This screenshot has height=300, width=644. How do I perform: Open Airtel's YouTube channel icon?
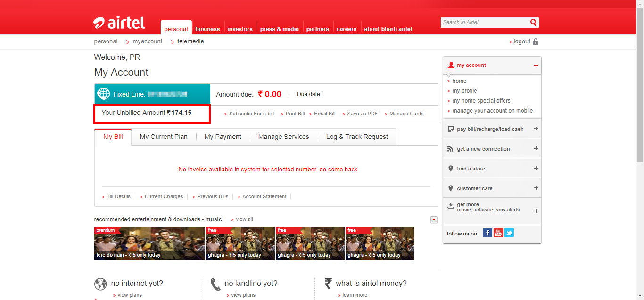(498, 233)
